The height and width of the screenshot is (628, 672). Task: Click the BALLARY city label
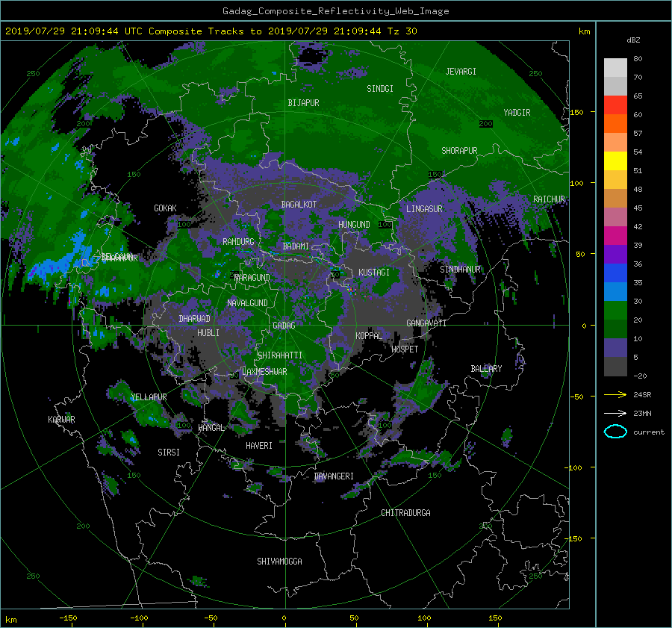tap(486, 369)
